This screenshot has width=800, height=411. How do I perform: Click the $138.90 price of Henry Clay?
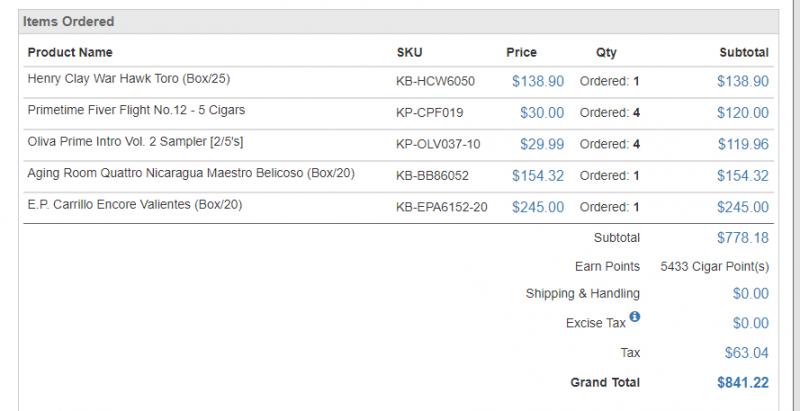click(x=538, y=81)
